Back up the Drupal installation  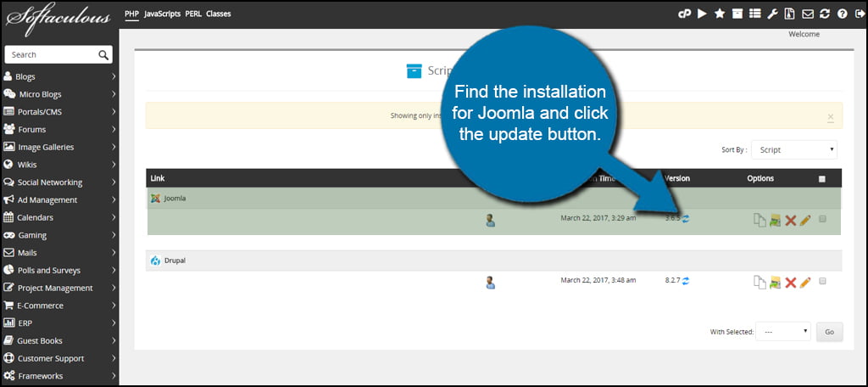775,283
